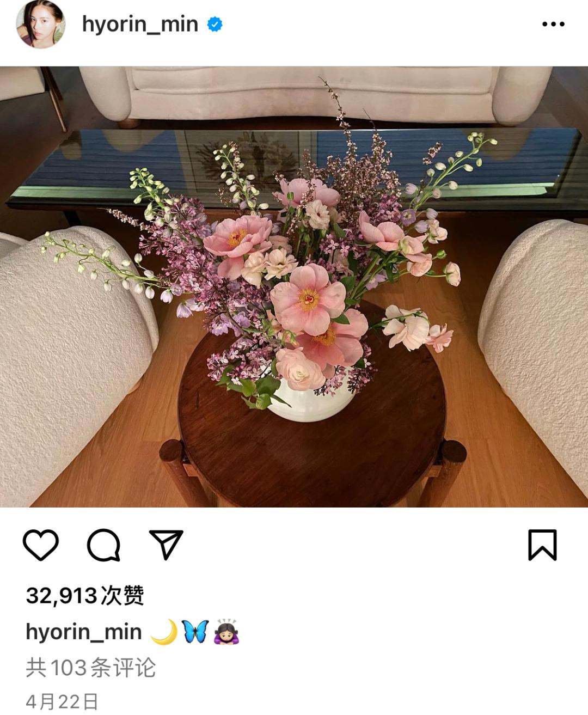View the 32,913 likes list
Image resolution: width=588 pixels, height=715 pixels.
[x=85, y=595]
